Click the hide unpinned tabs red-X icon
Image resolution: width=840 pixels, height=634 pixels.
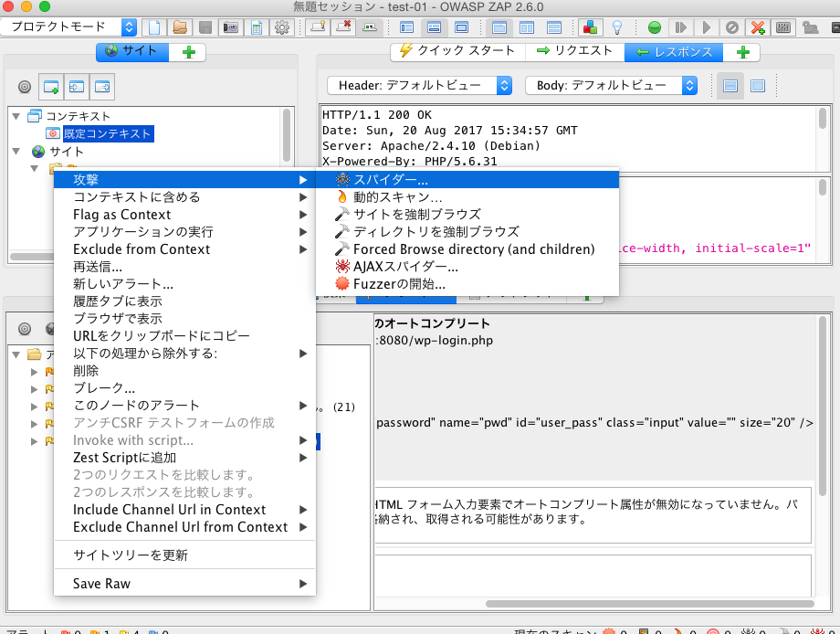click(343, 26)
